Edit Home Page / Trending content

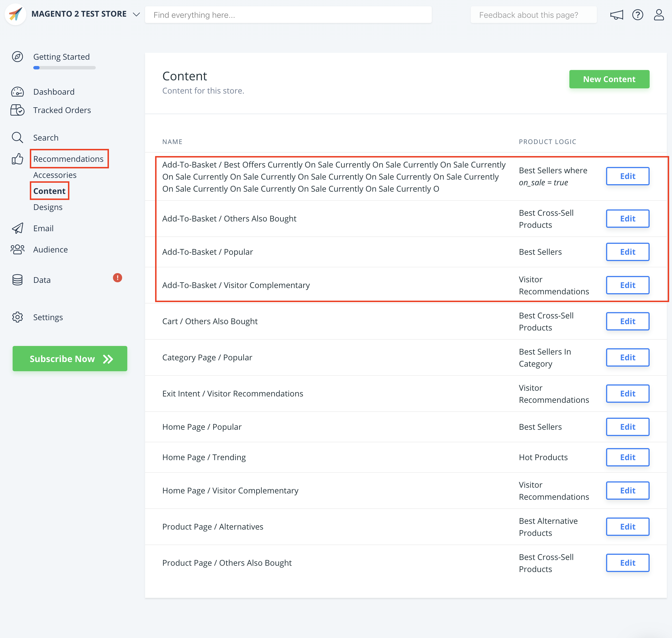pyautogui.click(x=627, y=457)
